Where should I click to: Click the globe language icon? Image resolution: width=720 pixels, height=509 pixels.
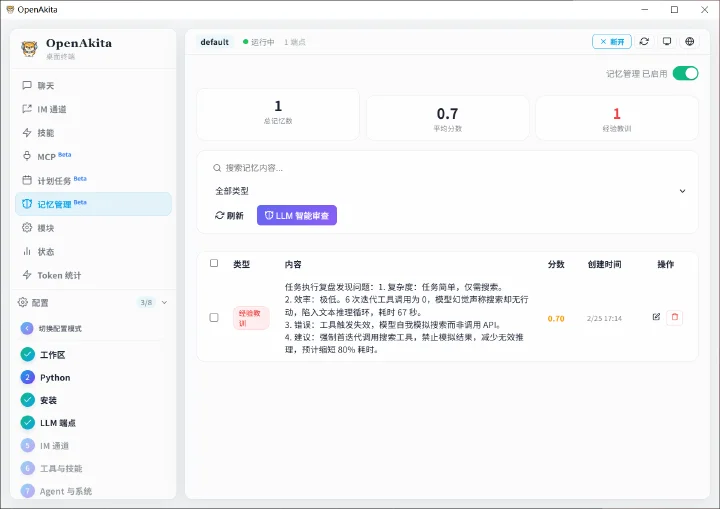(x=689, y=41)
